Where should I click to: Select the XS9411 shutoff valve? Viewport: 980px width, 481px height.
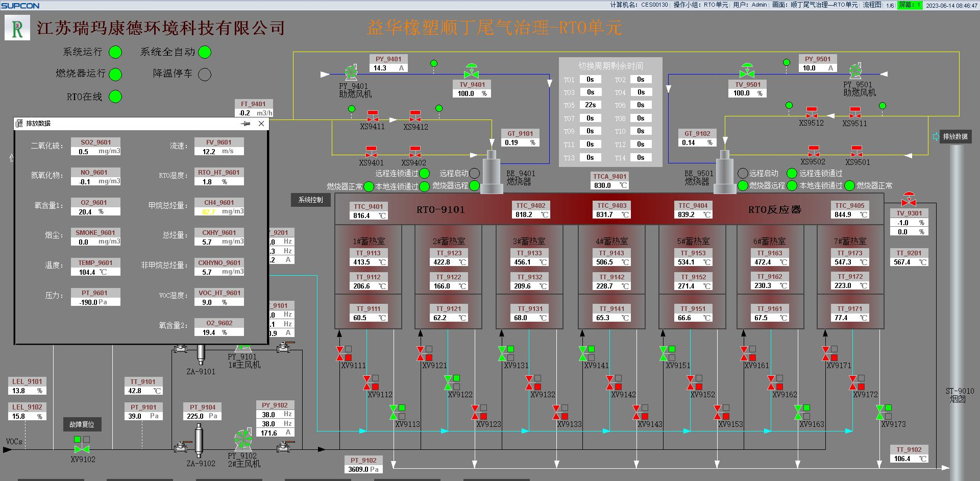pyautogui.click(x=373, y=116)
